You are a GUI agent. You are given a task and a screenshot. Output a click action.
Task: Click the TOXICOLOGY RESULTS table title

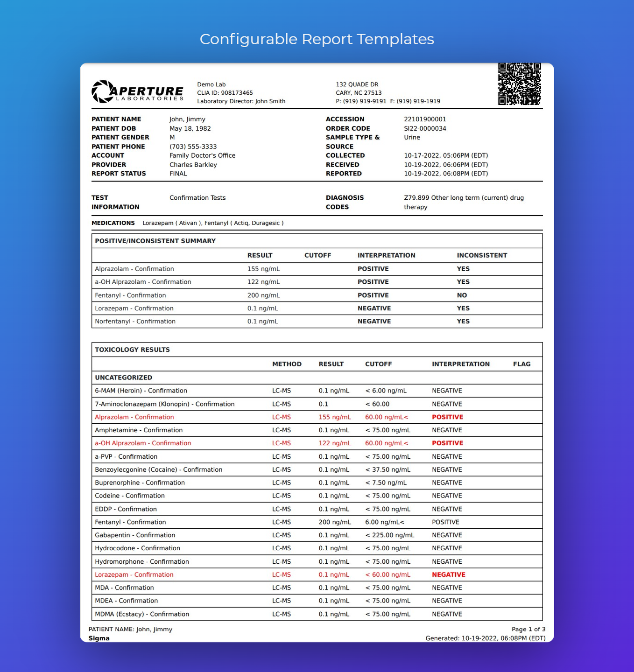(132, 350)
